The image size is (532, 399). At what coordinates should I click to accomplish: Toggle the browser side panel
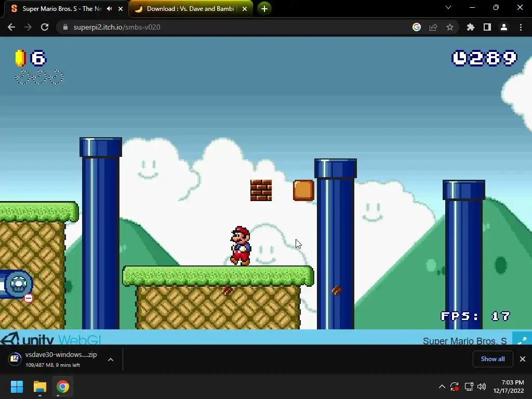tap(487, 27)
